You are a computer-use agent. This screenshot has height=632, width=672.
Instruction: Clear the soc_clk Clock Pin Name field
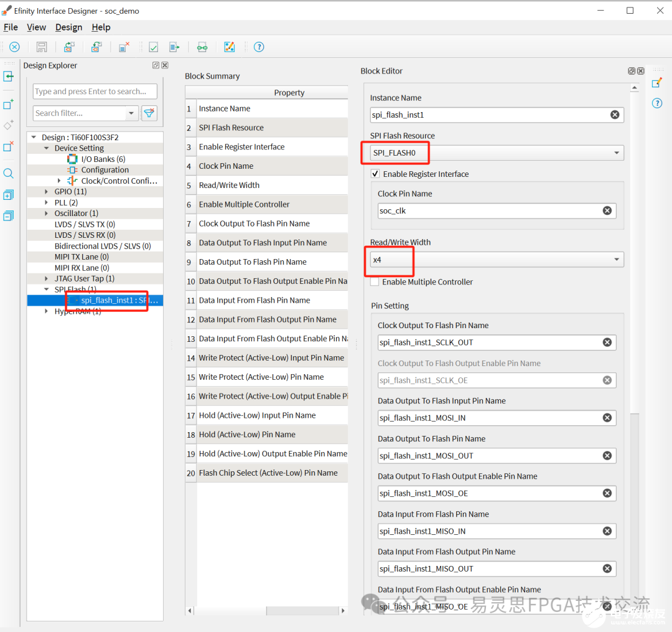pos(607,211)
